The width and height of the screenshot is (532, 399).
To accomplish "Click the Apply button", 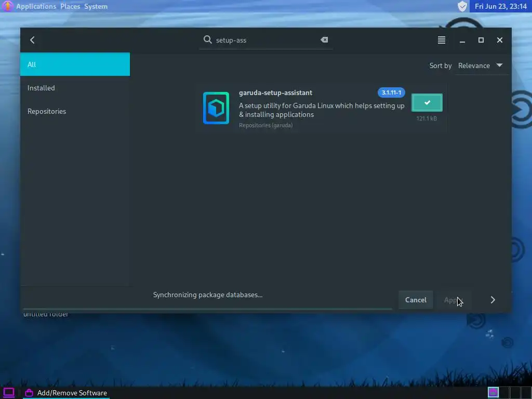I will coord(453,300).
